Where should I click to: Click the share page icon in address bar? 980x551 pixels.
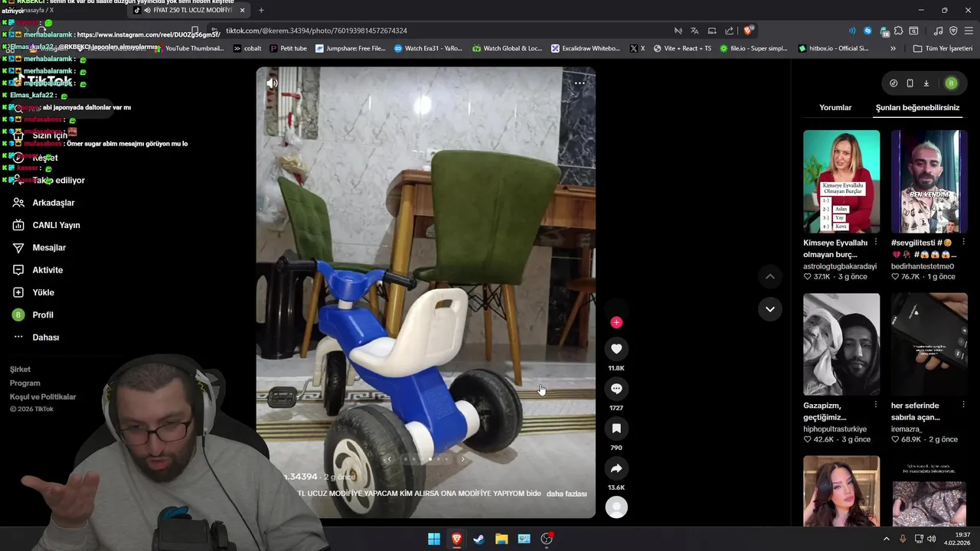(x=729, y=31)
